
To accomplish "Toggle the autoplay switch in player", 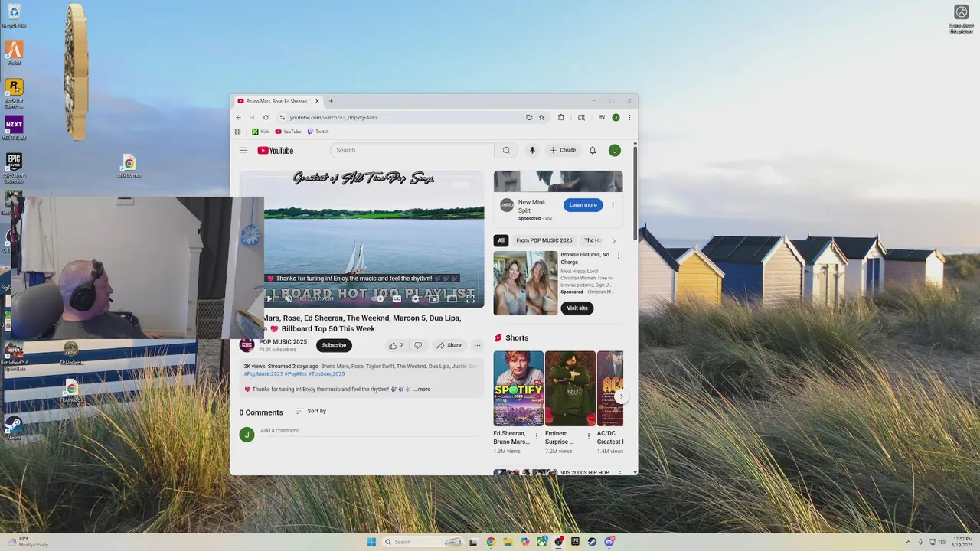I will (378, 298).
